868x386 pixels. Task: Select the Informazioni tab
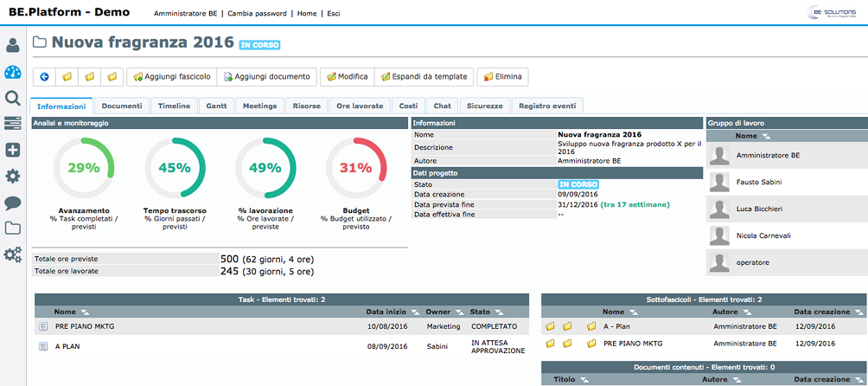[x=61, y=106]
